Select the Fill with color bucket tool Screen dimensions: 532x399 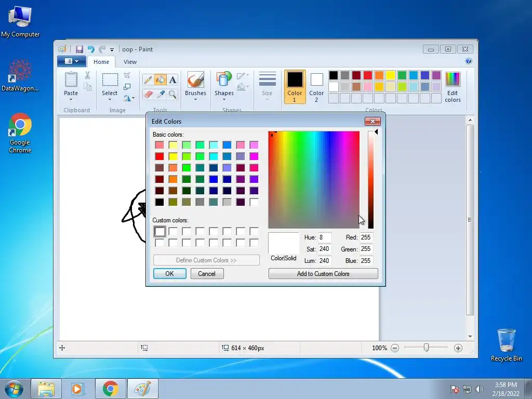tap(160, 79)
